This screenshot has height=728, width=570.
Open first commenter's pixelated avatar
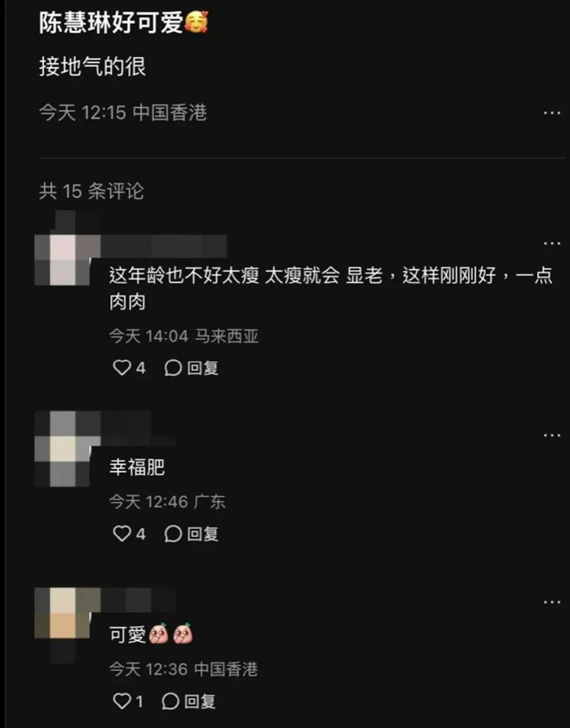(x=63, y=260)
